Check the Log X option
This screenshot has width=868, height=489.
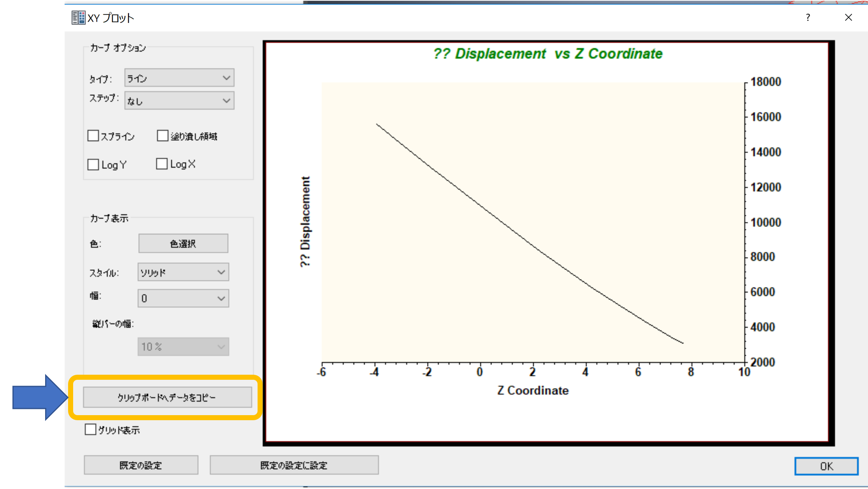(x=162, y=164)
